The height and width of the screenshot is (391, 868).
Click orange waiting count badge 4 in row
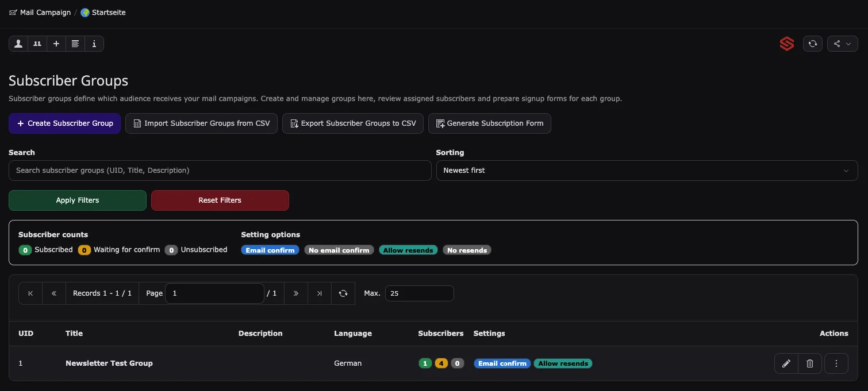pos(441,363)
